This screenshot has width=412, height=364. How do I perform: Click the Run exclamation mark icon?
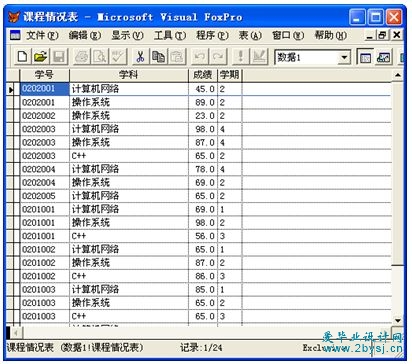pos(240,57)
